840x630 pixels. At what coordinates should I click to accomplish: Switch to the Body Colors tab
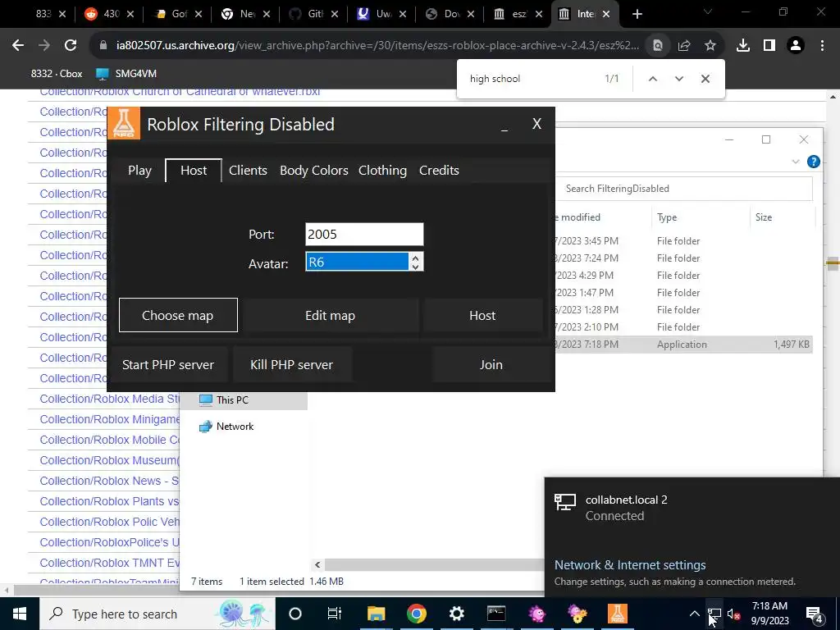click(x=314, y=171)
